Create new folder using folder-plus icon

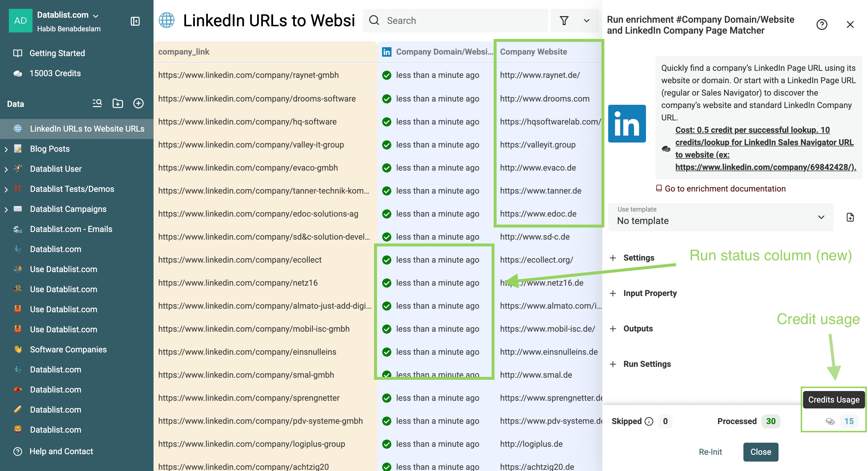[118, 103]
